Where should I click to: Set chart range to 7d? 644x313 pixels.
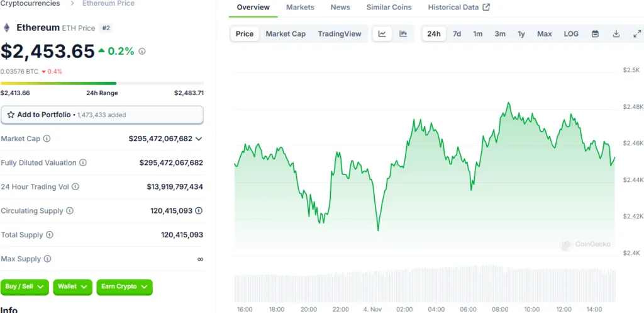tap(457, 34)
